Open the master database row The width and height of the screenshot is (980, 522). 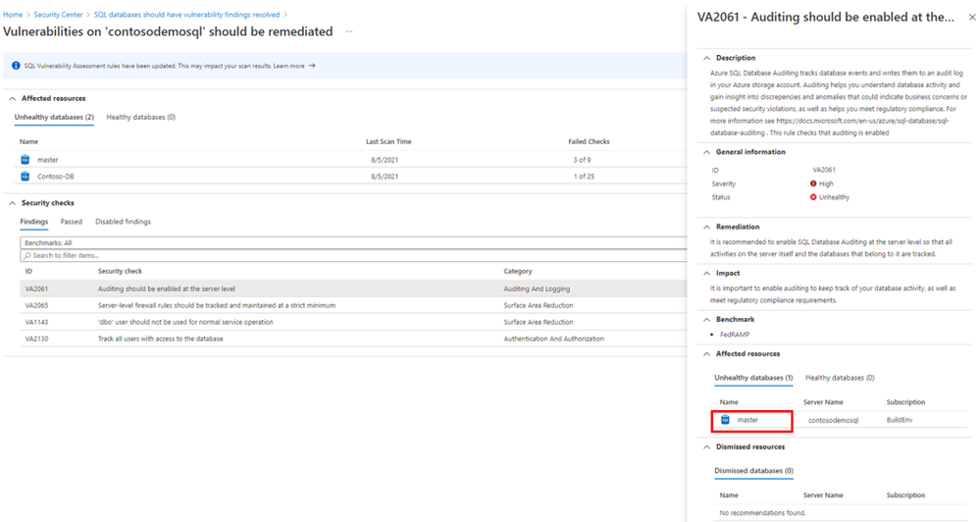click(x=350, y=160)
